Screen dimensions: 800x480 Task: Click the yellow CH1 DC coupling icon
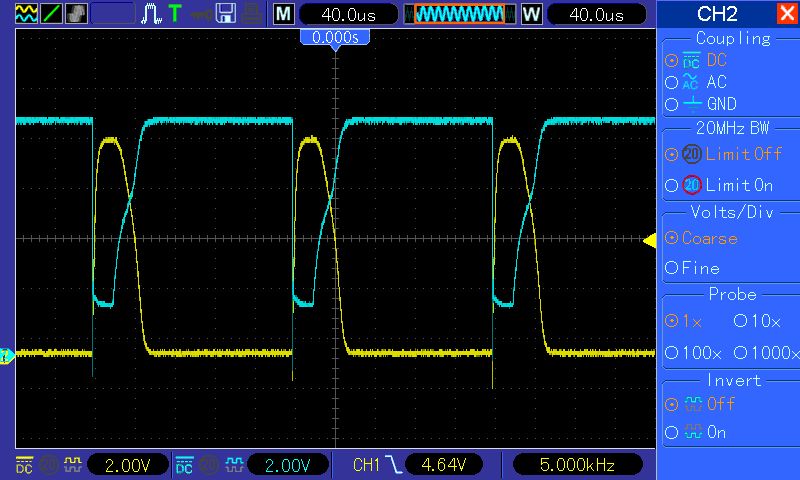(23, 465)
